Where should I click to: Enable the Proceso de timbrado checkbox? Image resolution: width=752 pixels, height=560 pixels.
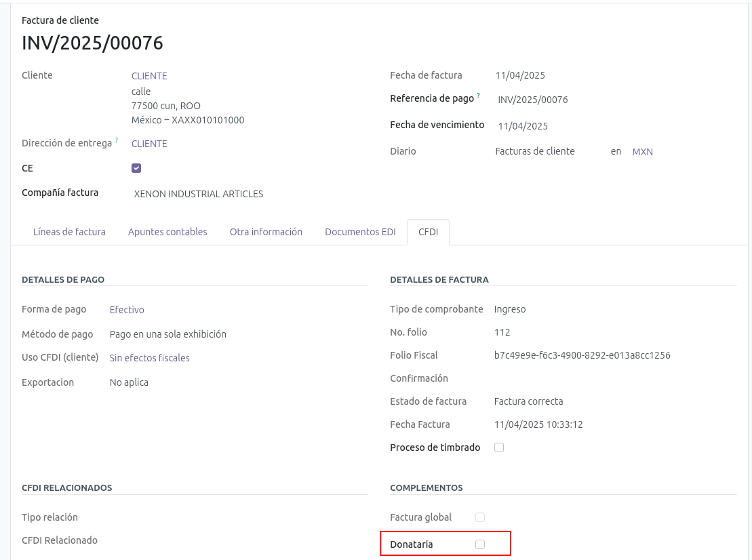click(x=499, y=447)
